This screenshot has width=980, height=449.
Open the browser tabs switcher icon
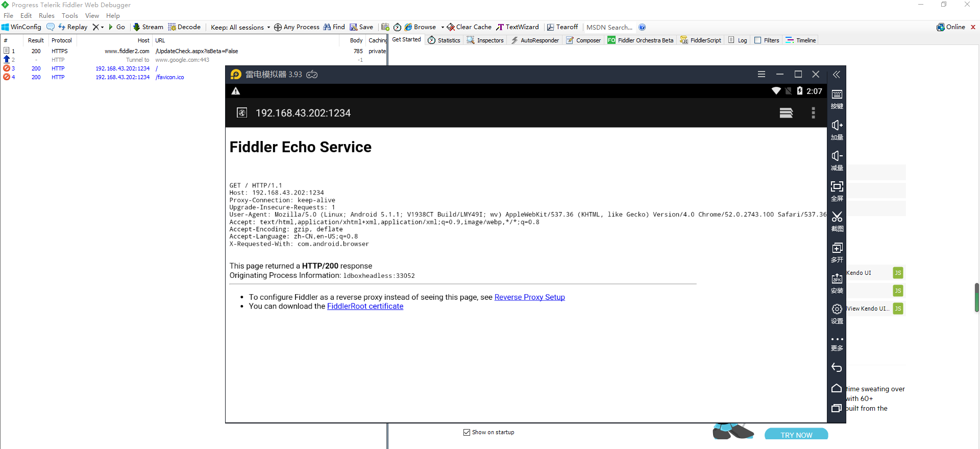(x=786, y=113)
